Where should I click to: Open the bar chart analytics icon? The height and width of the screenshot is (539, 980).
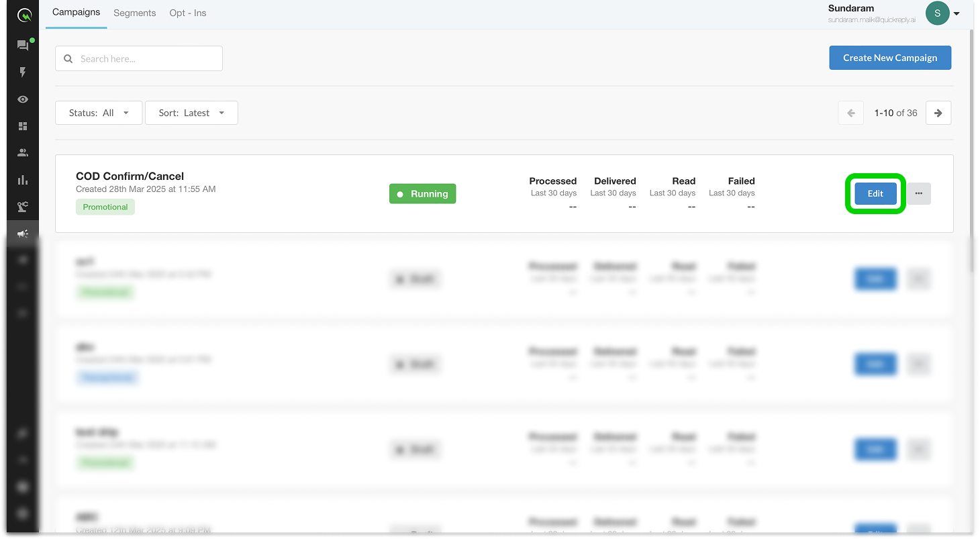[x=23, y=180]
